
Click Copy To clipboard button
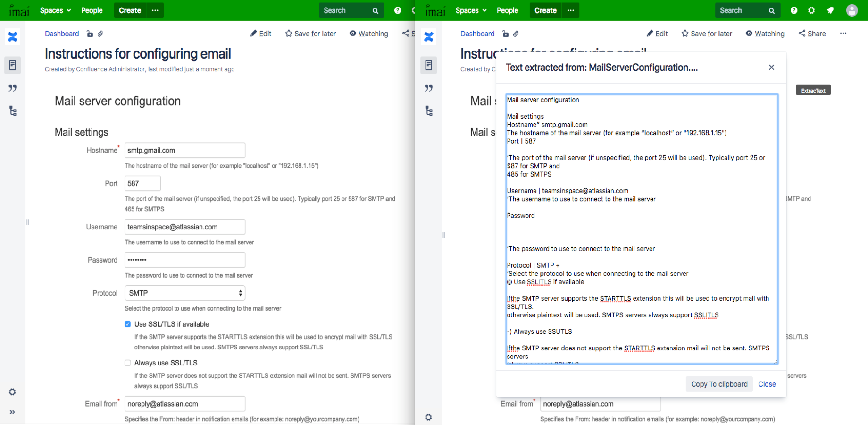tap(719, 384)
